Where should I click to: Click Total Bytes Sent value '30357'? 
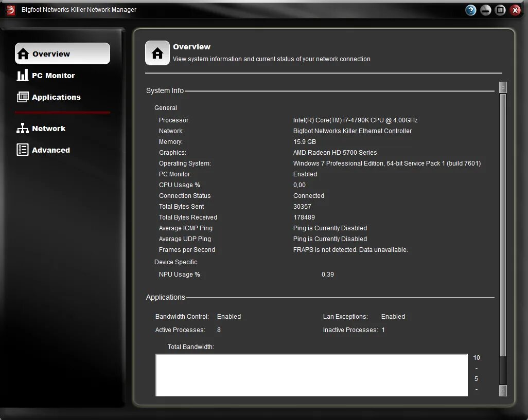[302, 207]
